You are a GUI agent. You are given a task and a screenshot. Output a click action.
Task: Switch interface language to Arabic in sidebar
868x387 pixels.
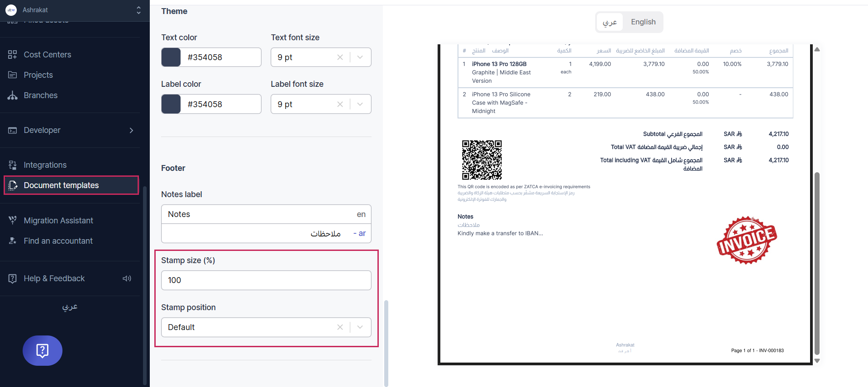click(x=70, y=307)
